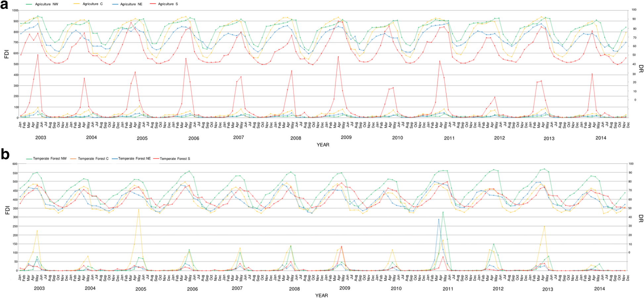This screenshot has height=298, width=644.
Task: Select the Temperate Forest C legend entry
Action: pos(90,159)
